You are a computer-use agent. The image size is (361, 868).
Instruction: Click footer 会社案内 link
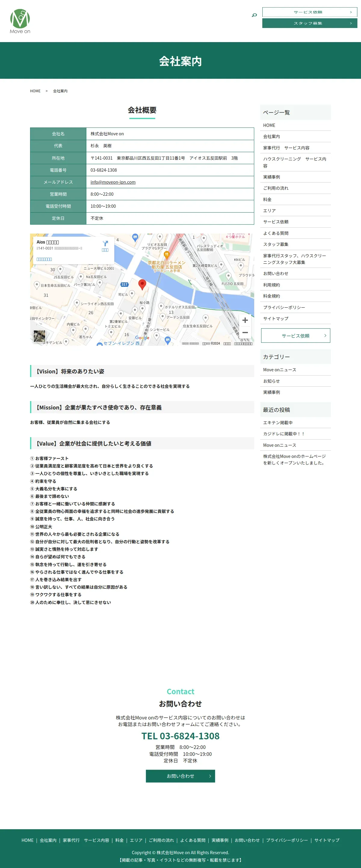click(x=48, y=840)
